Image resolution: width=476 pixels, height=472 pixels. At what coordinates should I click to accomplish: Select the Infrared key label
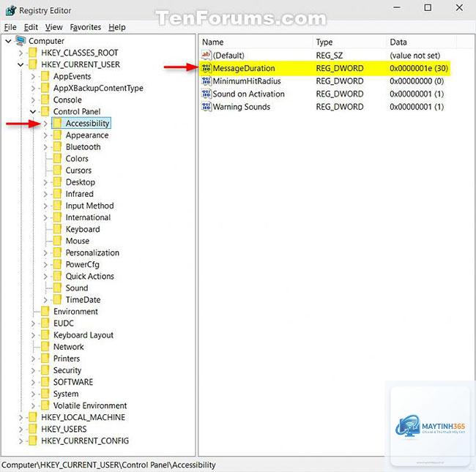80,194
